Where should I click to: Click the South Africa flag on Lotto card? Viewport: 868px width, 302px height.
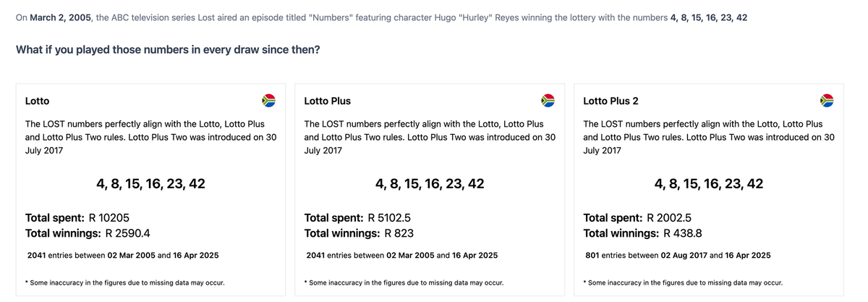coord(268,100)
